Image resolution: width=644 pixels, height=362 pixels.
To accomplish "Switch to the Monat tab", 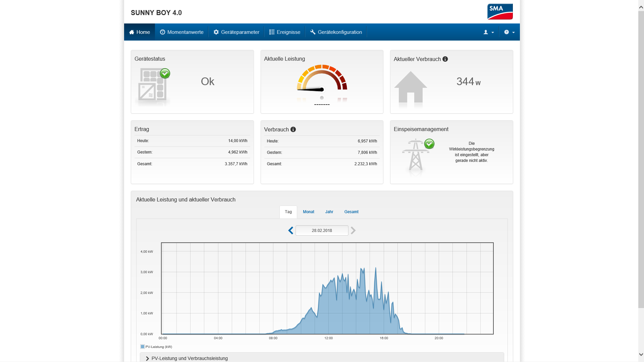I will click(308, 212).
